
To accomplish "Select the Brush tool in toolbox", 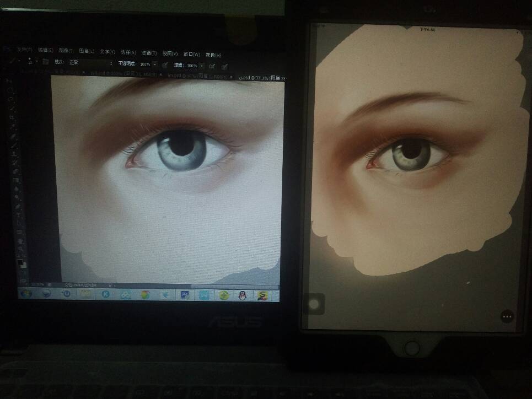I will coord(14,144).
